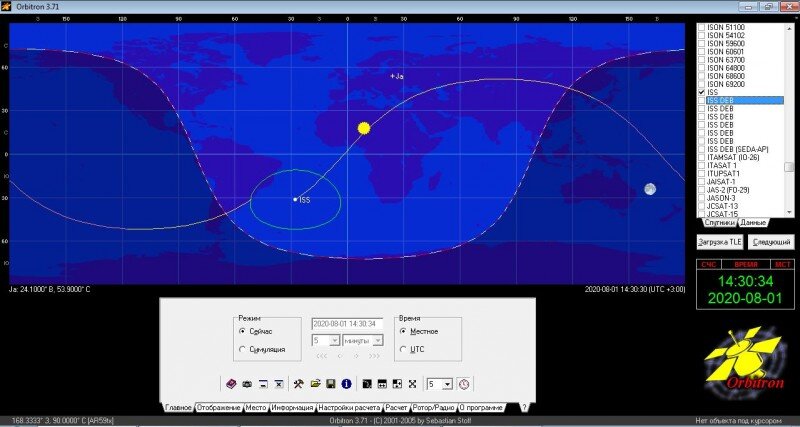
Task: Select JAISAT-1 in the satellite list
Action: [721, 182]
